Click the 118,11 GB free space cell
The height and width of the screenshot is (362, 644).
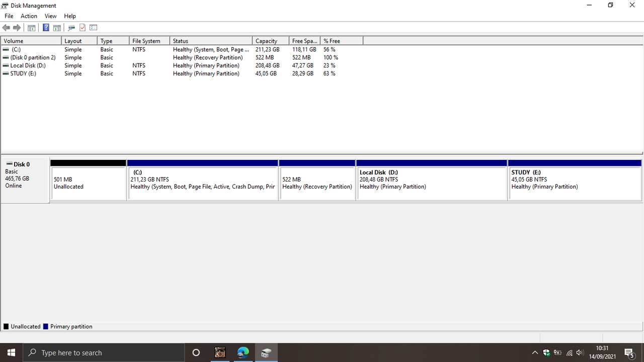click(x=304, y=49)
